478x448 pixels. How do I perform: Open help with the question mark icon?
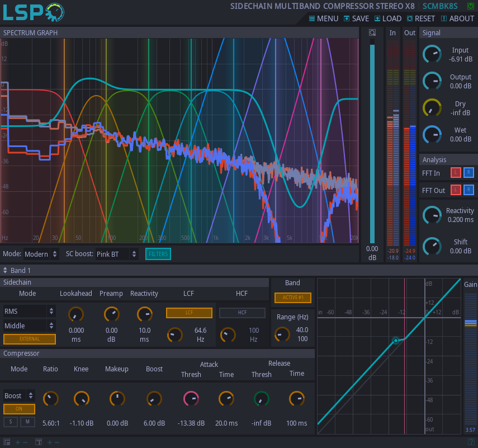click(x=471, y=442)
